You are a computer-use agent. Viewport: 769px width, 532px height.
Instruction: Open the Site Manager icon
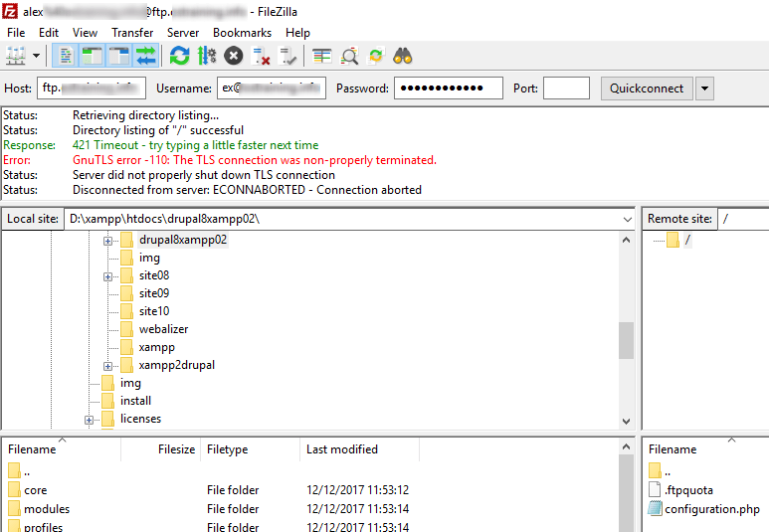pos(16,56)
